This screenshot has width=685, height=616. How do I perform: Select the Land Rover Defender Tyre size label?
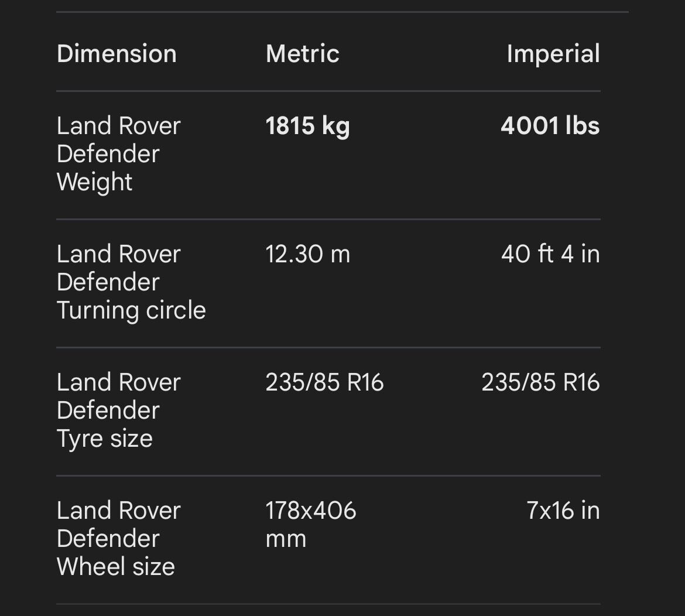pos(118,410)
